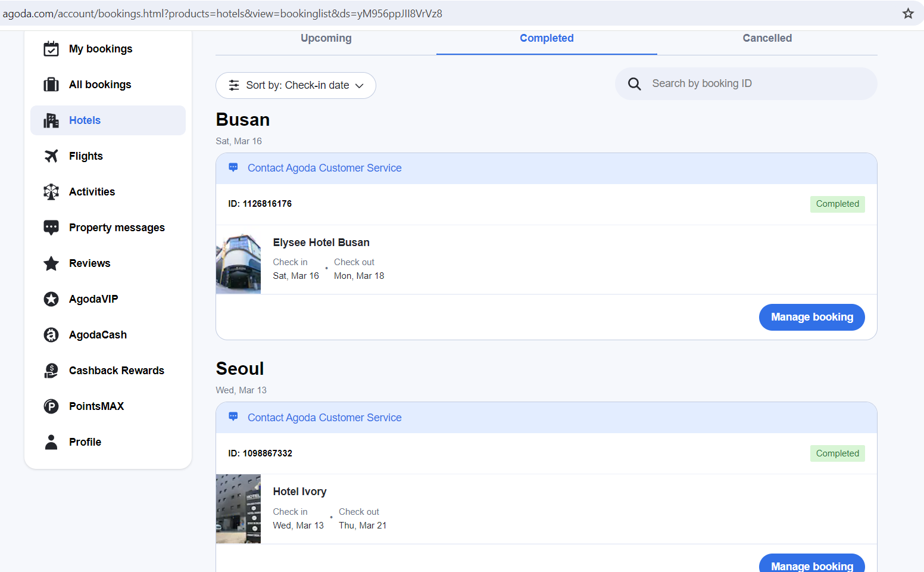Go to the Profile page
The height and width of the screenshot is (572, 924).
coord(85,442)
